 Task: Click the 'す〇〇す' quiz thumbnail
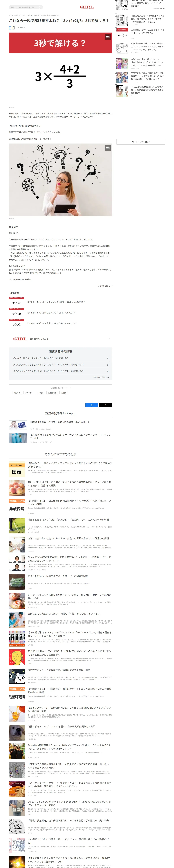click(x=17, y=302)
